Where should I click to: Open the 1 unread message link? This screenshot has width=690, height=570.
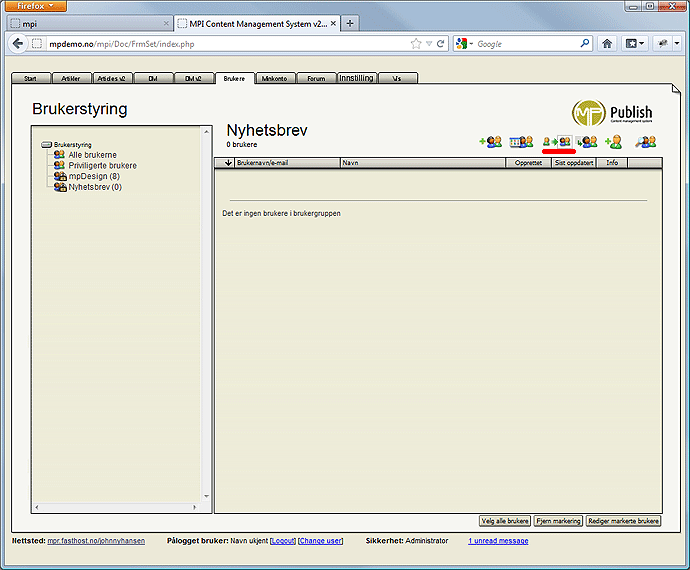point(498,541)
